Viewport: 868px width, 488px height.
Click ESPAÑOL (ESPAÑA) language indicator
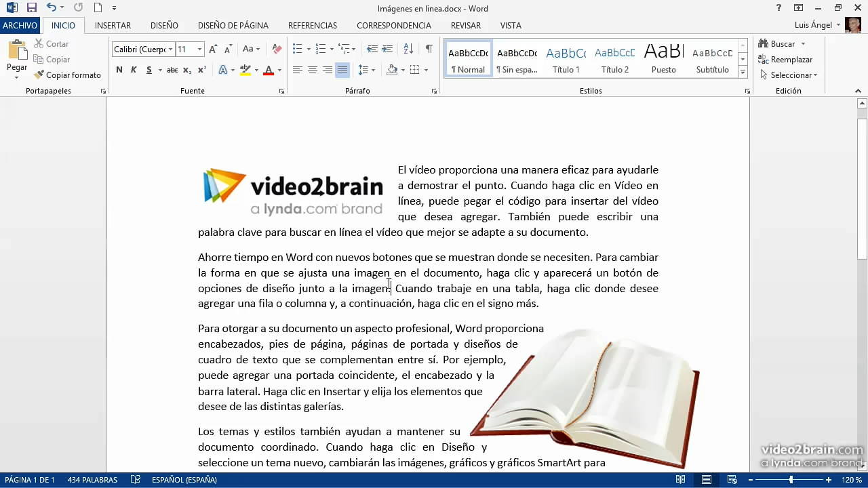[184, 480]
